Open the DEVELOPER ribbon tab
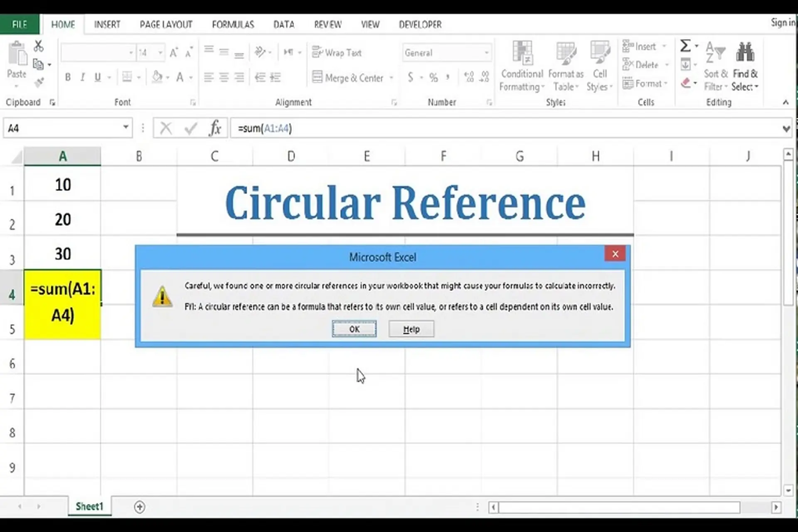 pyautogui.click(x=420, y=24)
